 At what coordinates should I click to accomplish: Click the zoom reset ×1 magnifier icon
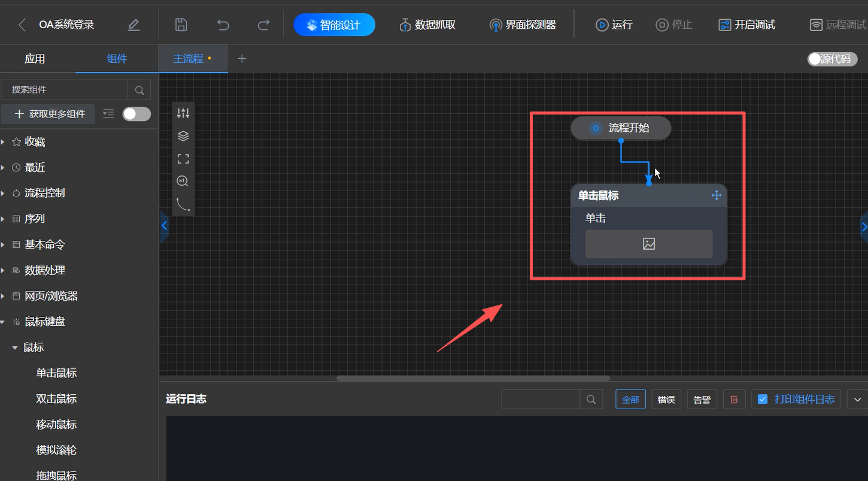click(183, 181)
